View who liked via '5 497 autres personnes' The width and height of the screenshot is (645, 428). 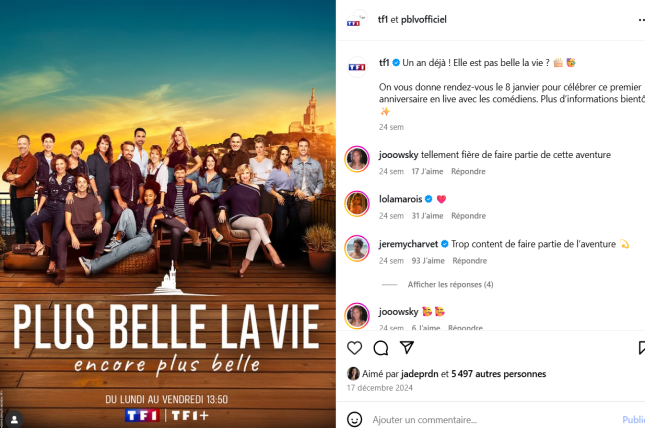click(x=499, y=374)
